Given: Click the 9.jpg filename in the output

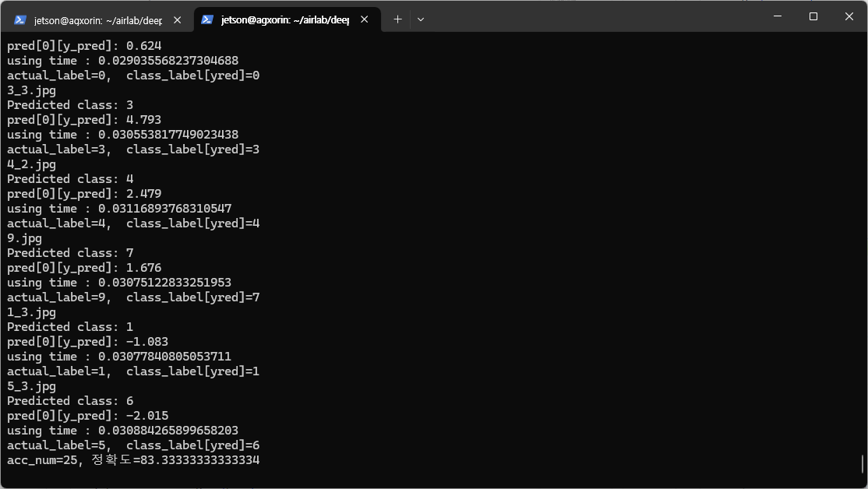Looking at the screenshot, I should [x=24, y=238].
